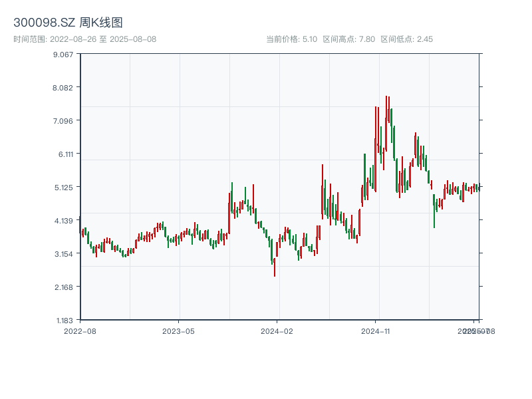Click the 当前价格 5.10 label
This screenshot has width=532, height=399.
coord(292,39)
